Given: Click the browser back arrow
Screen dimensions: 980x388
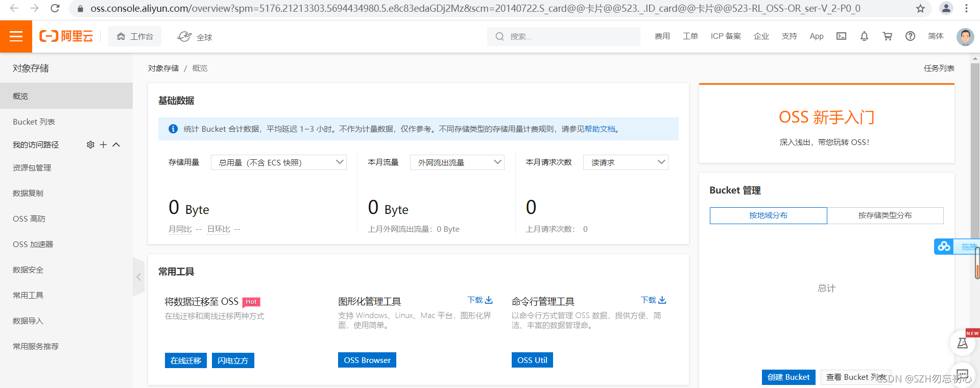Looking at the screenshot, I should point(14,8).
